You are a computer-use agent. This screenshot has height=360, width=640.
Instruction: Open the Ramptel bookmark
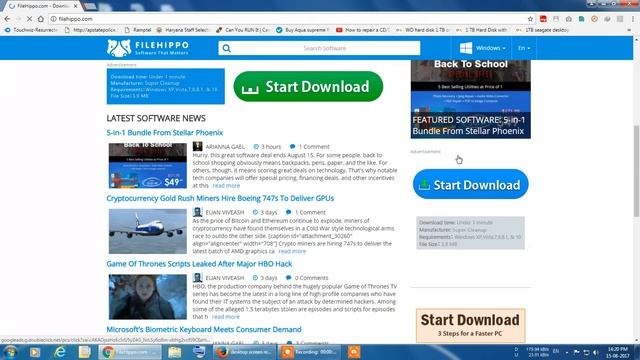pos(138,30)
